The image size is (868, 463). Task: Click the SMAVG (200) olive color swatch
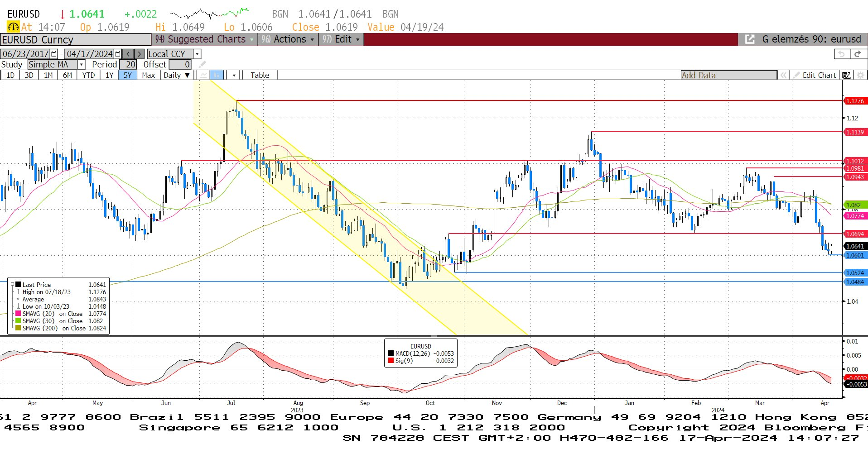[x=18, y=328]
